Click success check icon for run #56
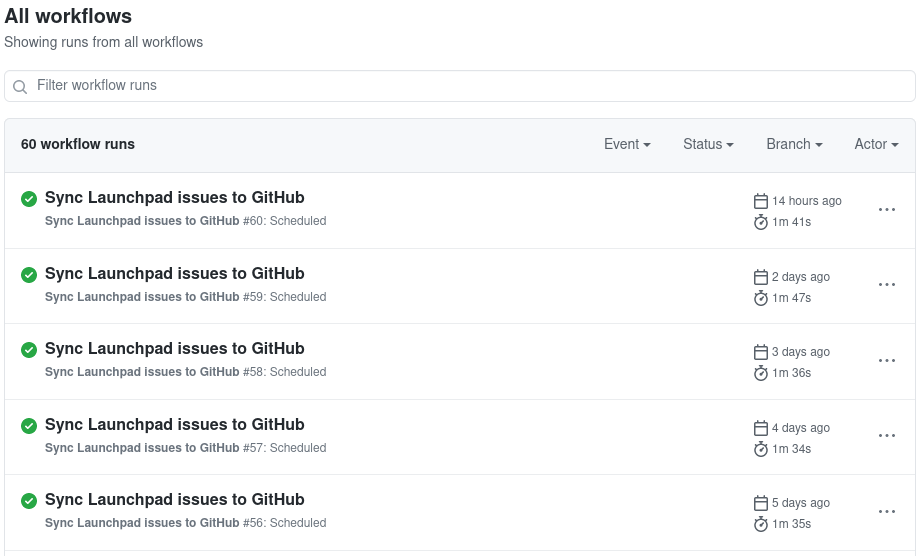Screen dimensions: 919x556 pyautogui.click(x=29, y=501)
